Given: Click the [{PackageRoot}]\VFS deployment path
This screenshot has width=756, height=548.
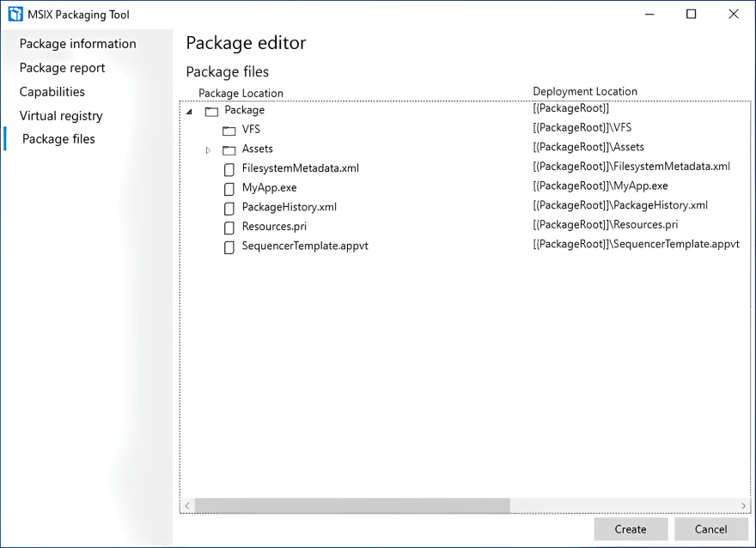Looking at the screenshot, I should click(582, 127).
